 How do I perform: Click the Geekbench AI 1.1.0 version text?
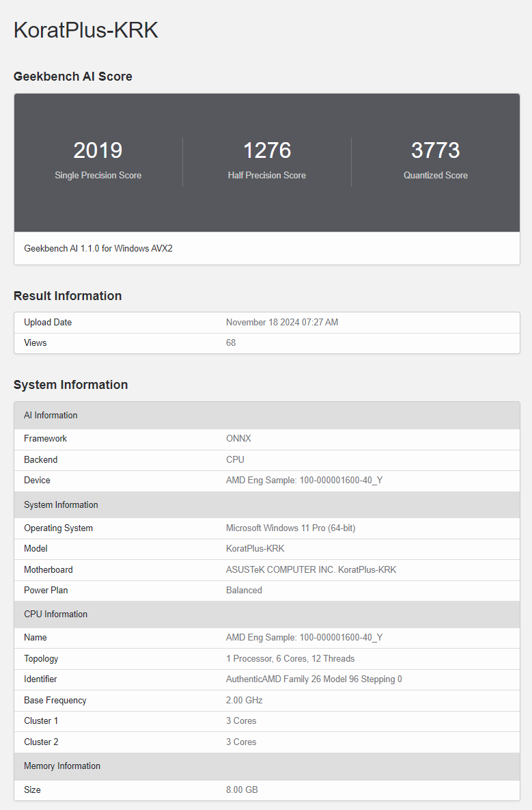click(98, 249)
